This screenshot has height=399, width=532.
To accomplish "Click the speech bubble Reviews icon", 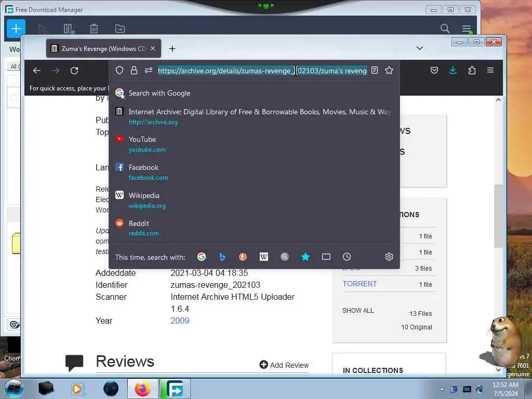I will tap(74, 363).
